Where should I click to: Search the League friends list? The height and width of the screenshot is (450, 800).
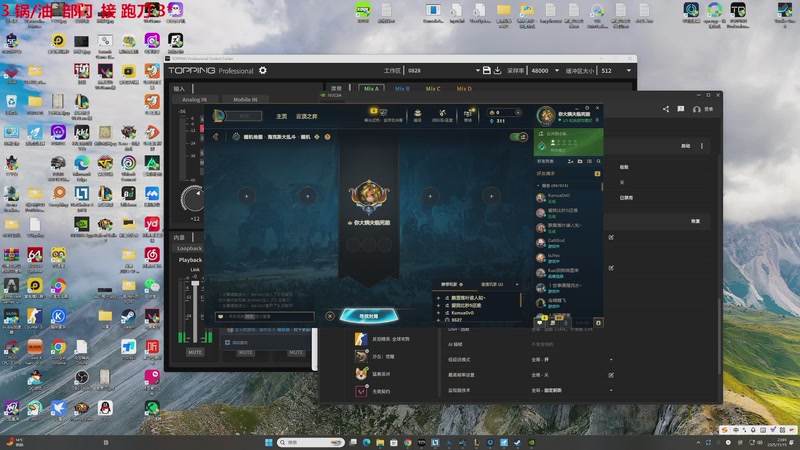pos(598,161)
